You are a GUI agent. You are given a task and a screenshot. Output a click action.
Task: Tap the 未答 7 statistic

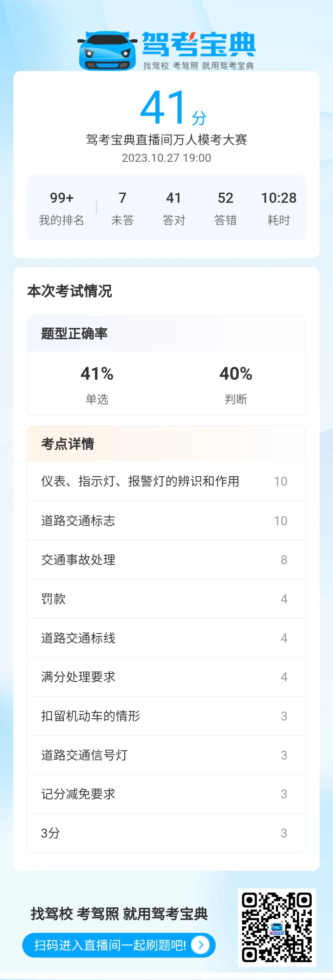123,208
